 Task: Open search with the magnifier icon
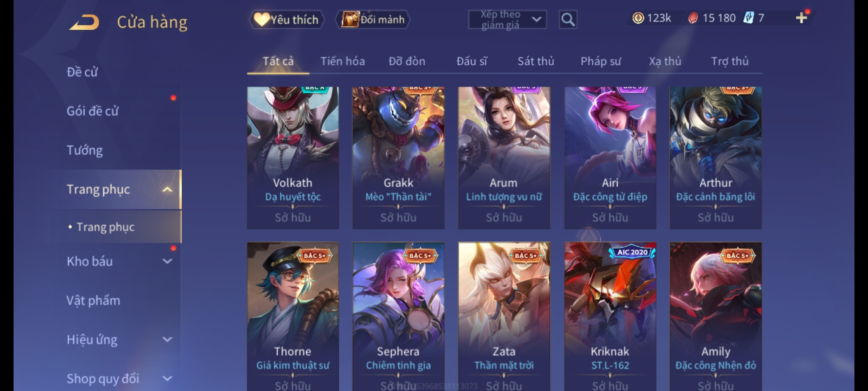click(x=568, y=20)
